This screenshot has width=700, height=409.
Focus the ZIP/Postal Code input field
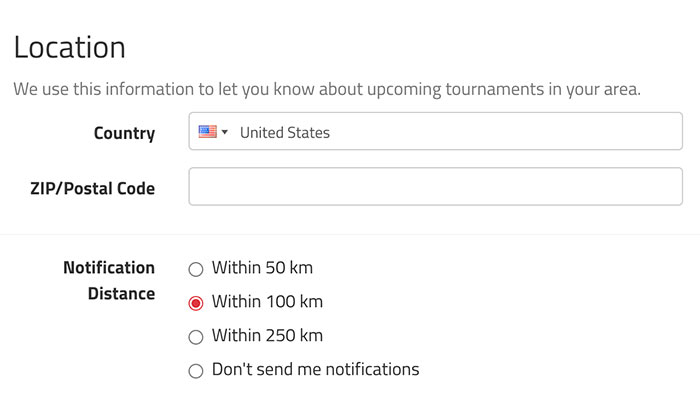(435, 187)
